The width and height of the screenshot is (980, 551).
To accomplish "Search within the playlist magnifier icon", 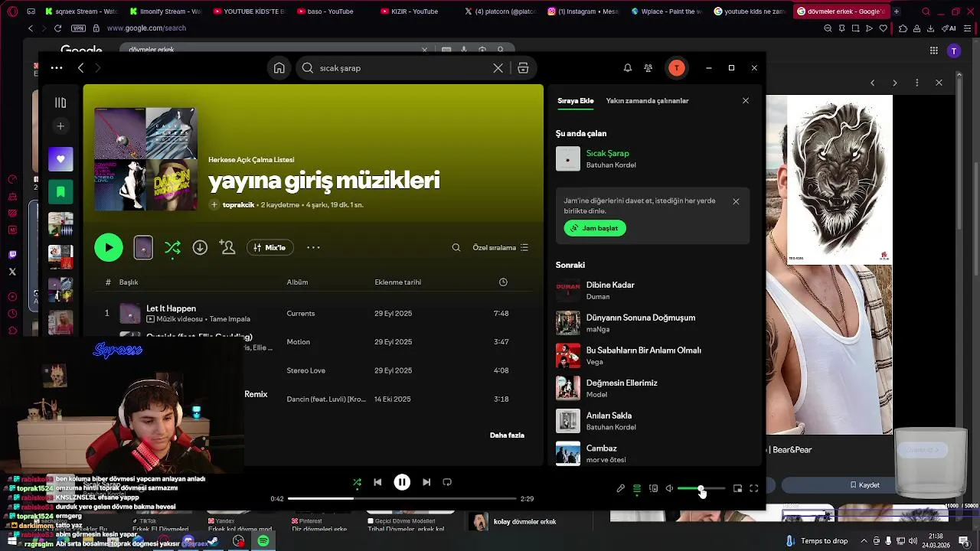I will point(456,248).
